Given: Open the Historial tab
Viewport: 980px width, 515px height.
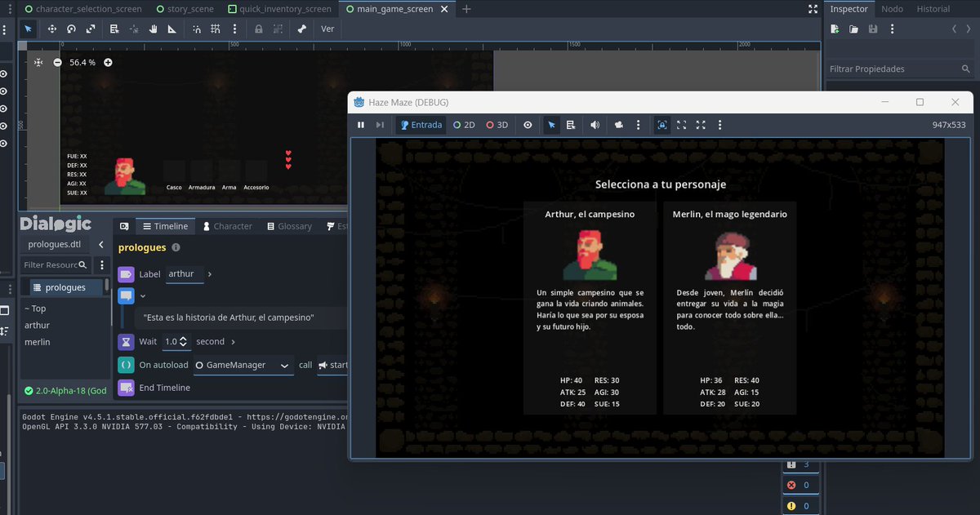Looking at the screenshot, I should 933,9.
